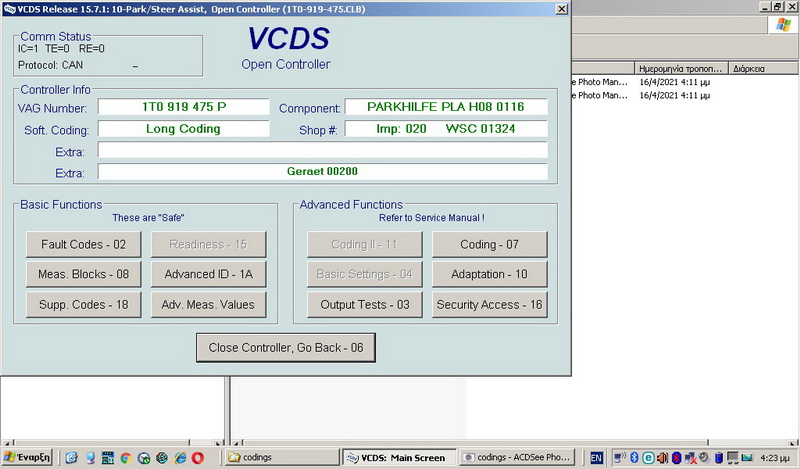Click the blue Bluetooth tray icon
The width and height of the screenshot is (800, 469).
[x=634, y=457]
